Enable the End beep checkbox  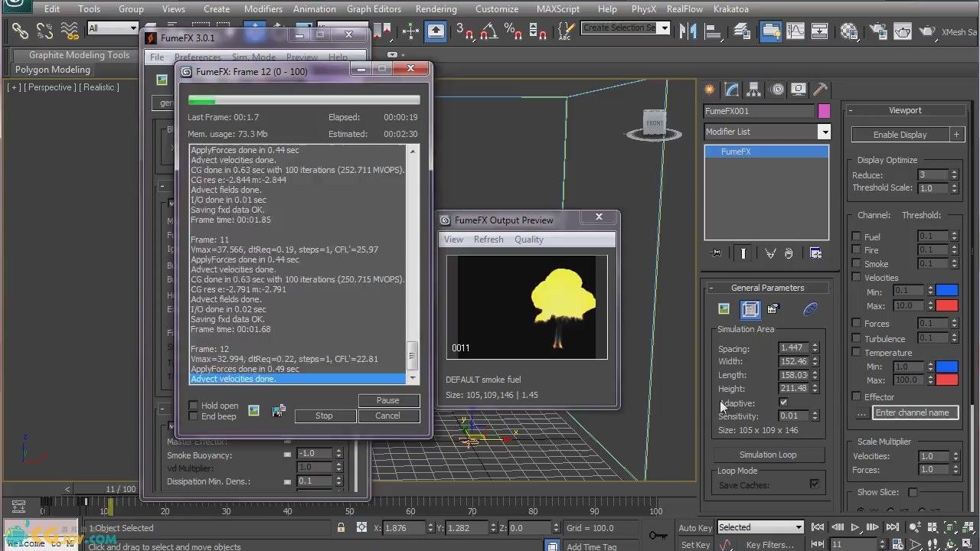pyautogui.click(x=194, y=416)
